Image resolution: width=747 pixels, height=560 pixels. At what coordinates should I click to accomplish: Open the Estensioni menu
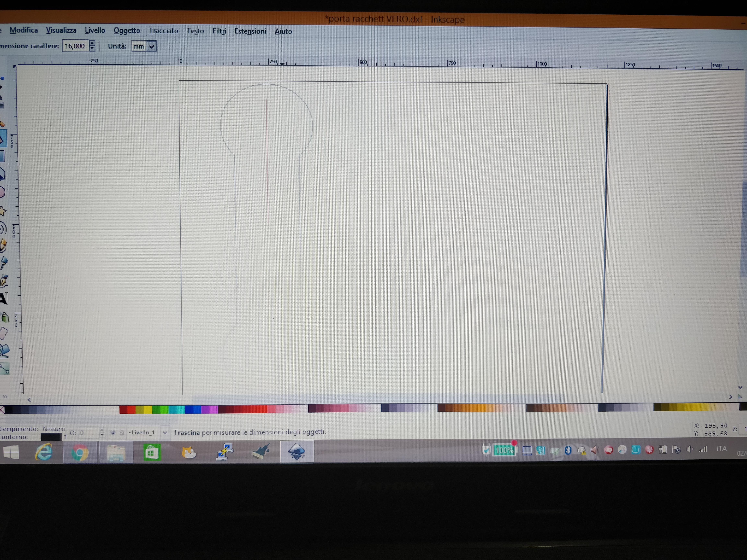click(250, 31)
